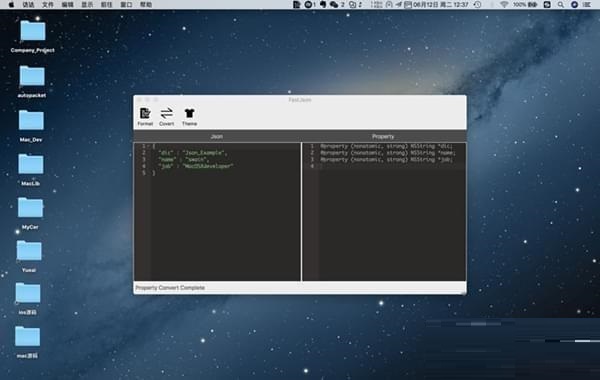
Task: Open the 窗口 menu
Action: [x=126, y=5]
